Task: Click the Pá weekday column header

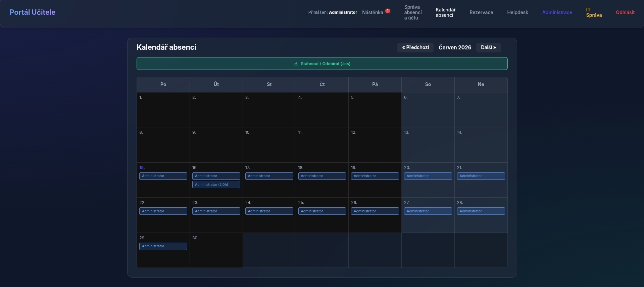Action: [375, 84]
